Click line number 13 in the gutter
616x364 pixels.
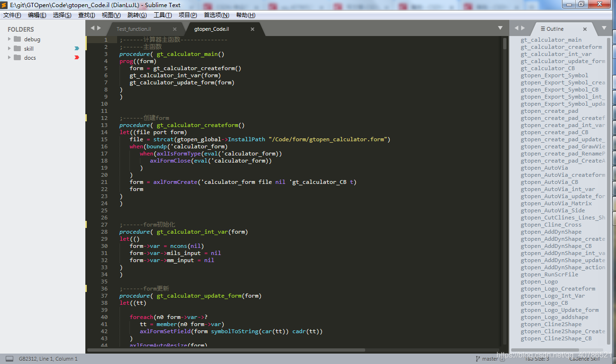(x=104, y=125)
